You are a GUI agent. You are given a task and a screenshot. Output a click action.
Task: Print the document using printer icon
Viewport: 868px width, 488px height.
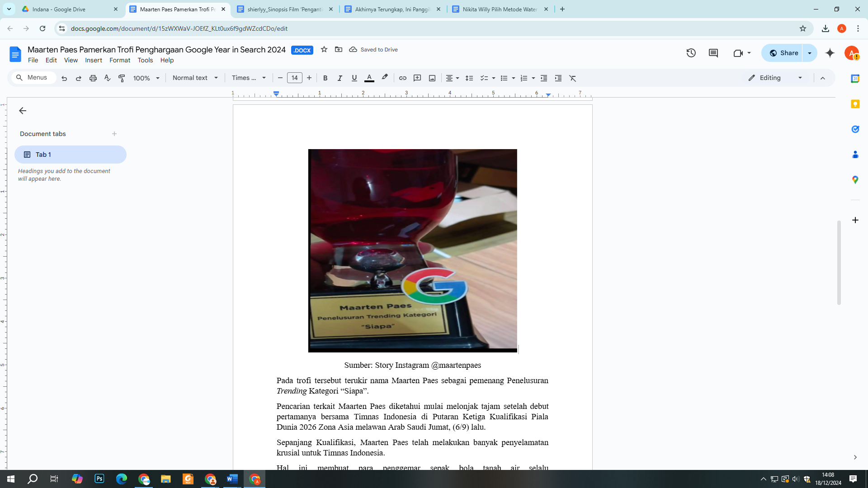point(93,78)
